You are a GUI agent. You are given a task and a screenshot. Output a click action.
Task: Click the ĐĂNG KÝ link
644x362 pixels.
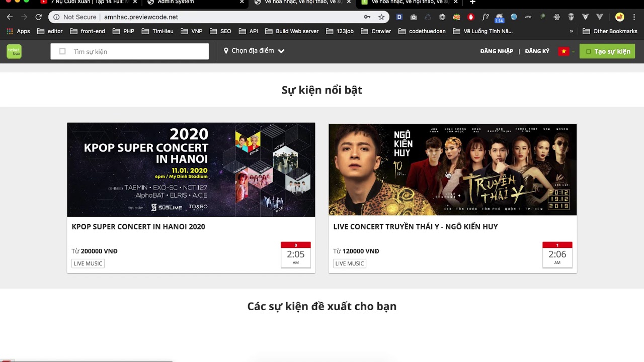[x=537, y=51]
